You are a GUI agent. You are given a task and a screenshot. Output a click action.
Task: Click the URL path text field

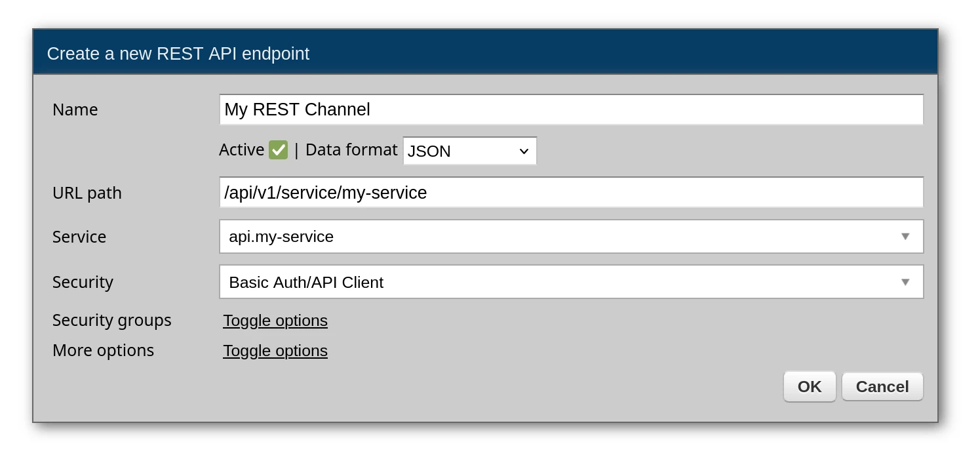click(570, 193)
